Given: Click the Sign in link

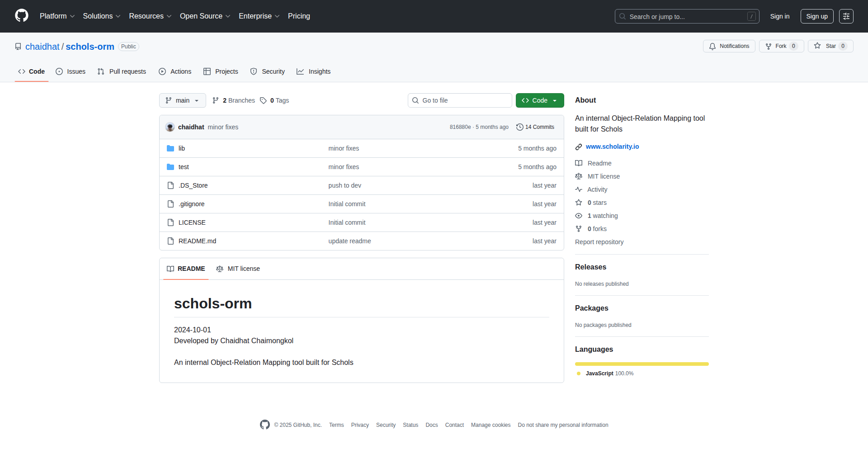Looking at the screenshot, I should coord(780,16).
